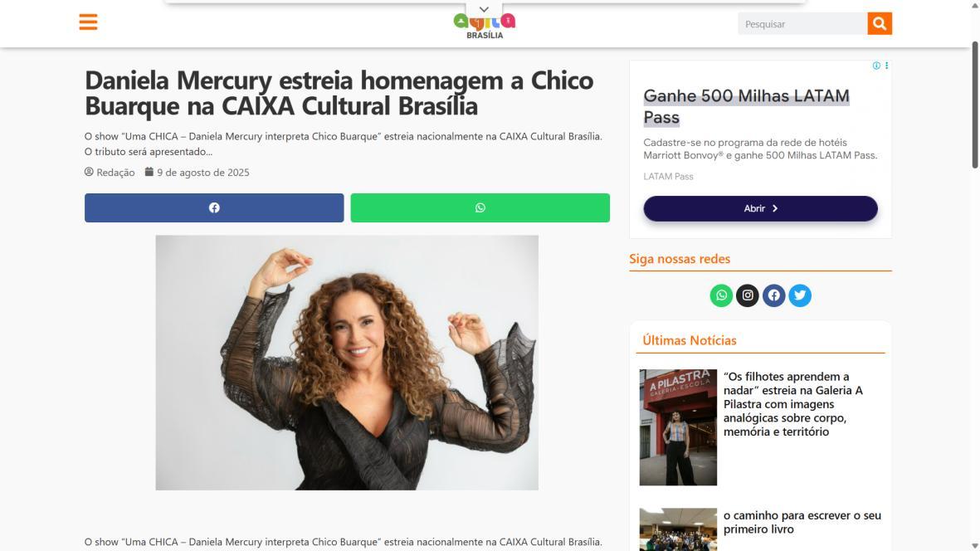
Task: Open the Twitter social icon
Action: tap(800, 295)
